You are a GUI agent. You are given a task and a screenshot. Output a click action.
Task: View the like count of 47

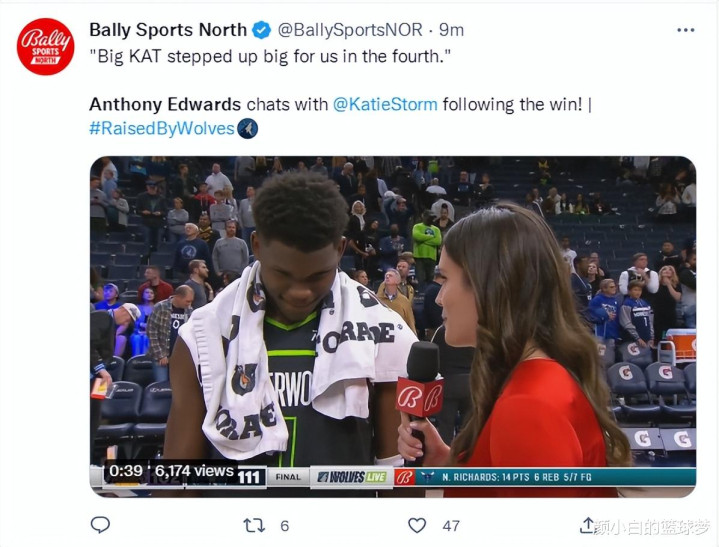(x=451, y=526)
